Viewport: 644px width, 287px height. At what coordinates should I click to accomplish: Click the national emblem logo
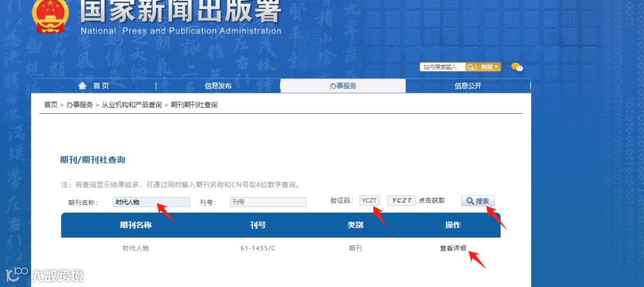(51, 17)
